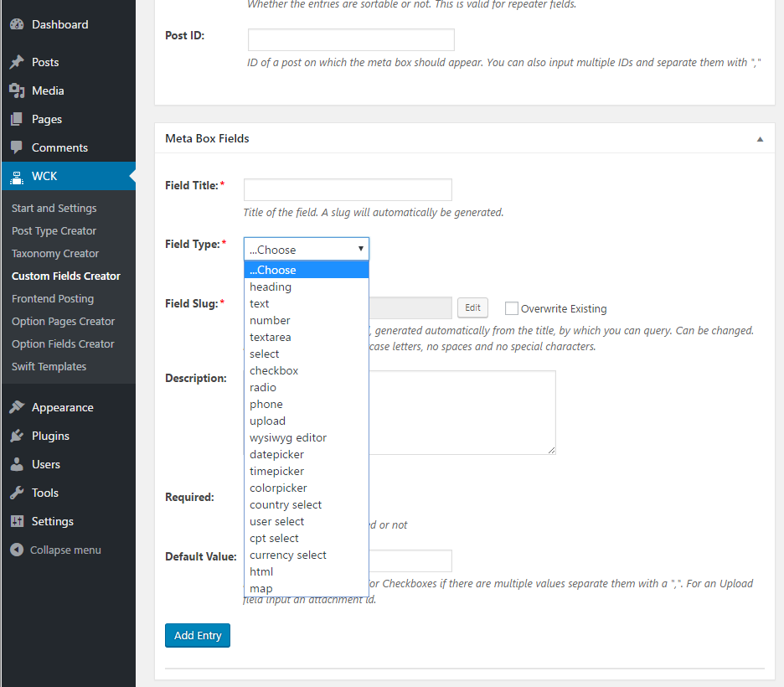Open the Posts menu link
Image resolution: width=784 pixels, height=687 pixels.
click(45, 63)
